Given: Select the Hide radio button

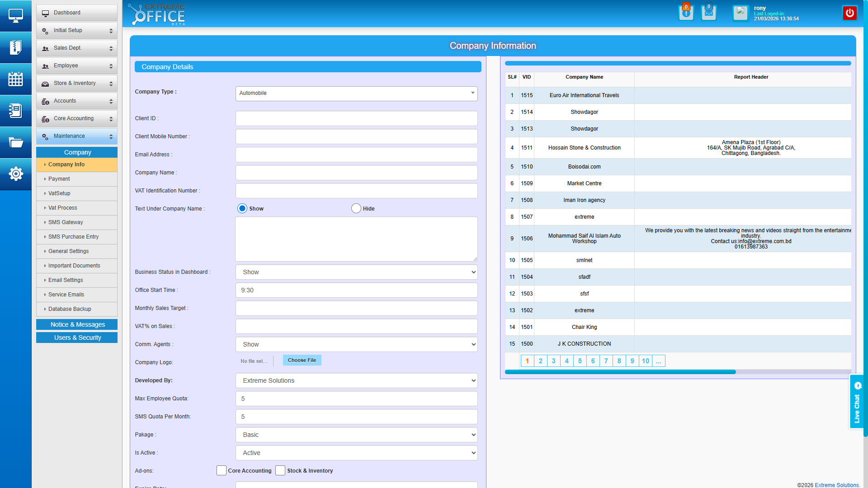Looking at the screenshot, I should tap(356, 208).
